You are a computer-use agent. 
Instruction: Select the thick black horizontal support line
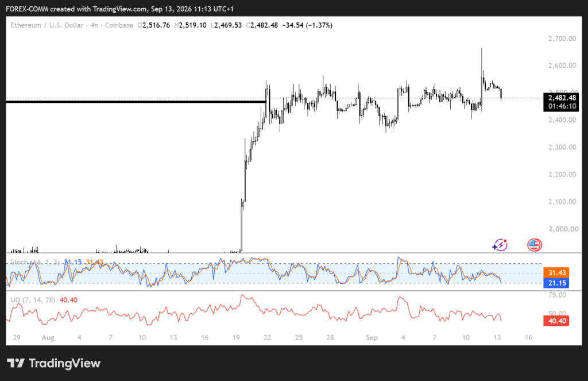[136, 102]
